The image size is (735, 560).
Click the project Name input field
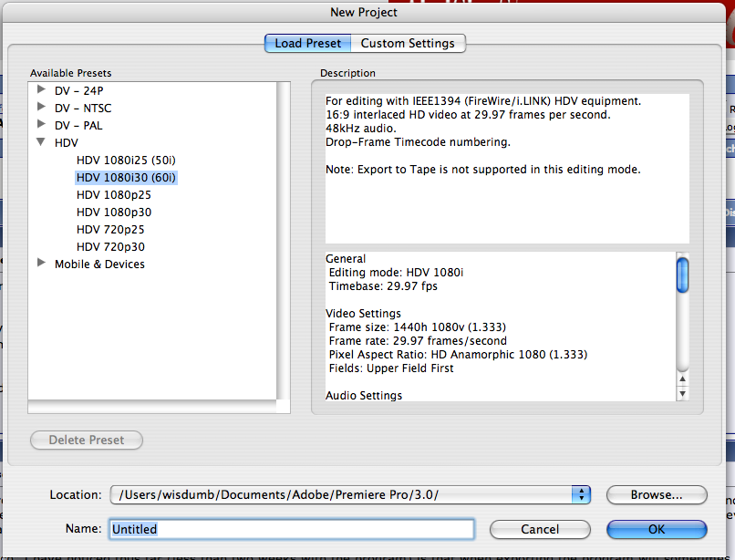291,529
